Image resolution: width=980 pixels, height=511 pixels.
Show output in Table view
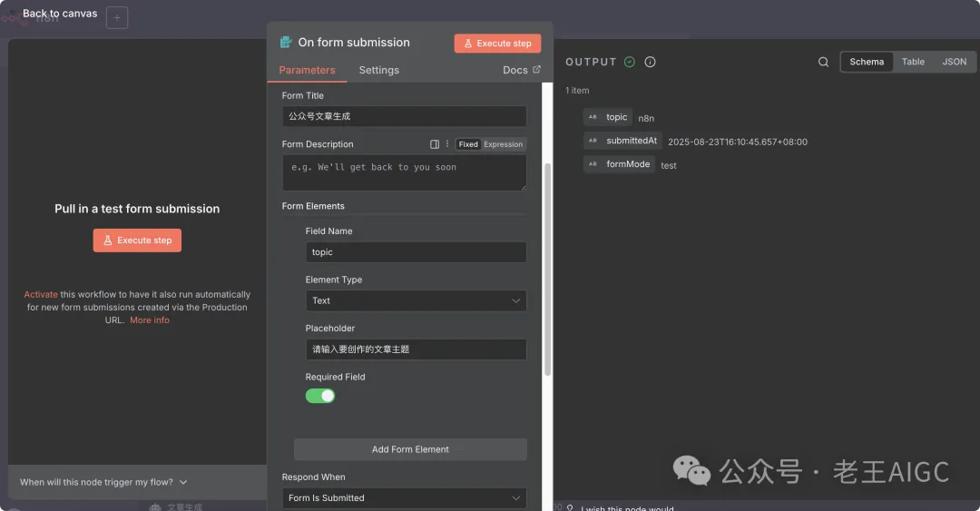click(913, 62)
